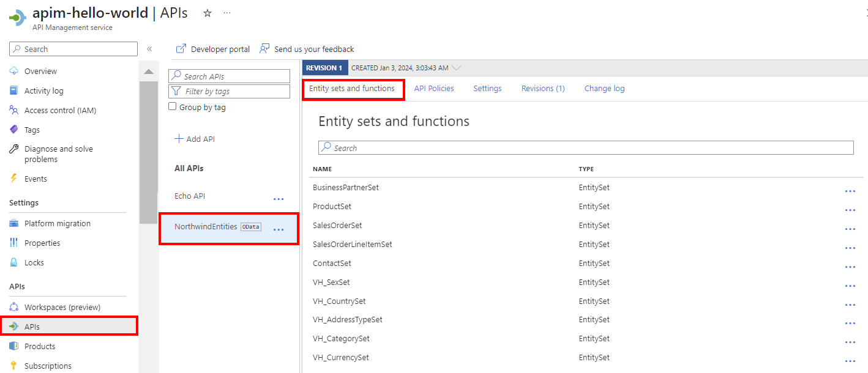This screenshot has height=373, width=868.
Task: Enable the Group by tag checkbox
Action: [x=173, y=107]
